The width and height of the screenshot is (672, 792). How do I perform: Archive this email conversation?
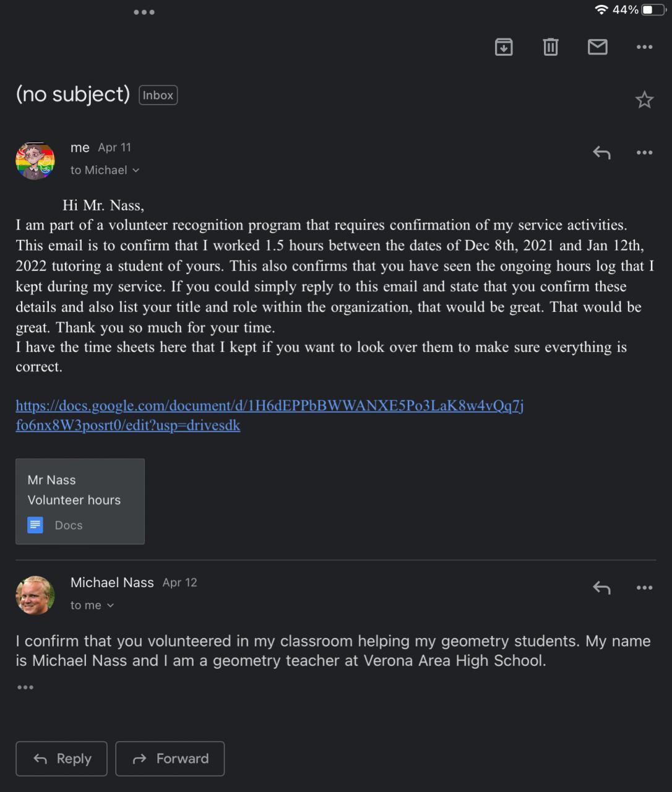pyautogui.click(x=504, y=47)
